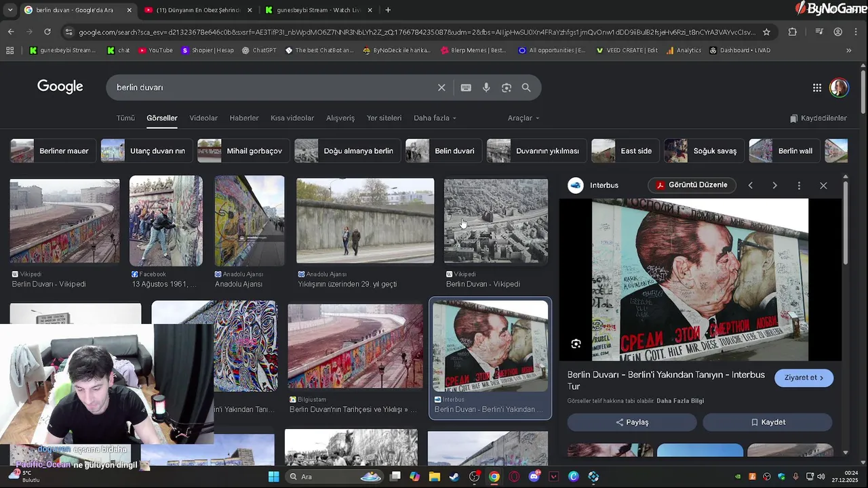Viewport: 868px width, 488px height.
Task: Start voice search with microphone icon
Action: [x=486, y=87]
